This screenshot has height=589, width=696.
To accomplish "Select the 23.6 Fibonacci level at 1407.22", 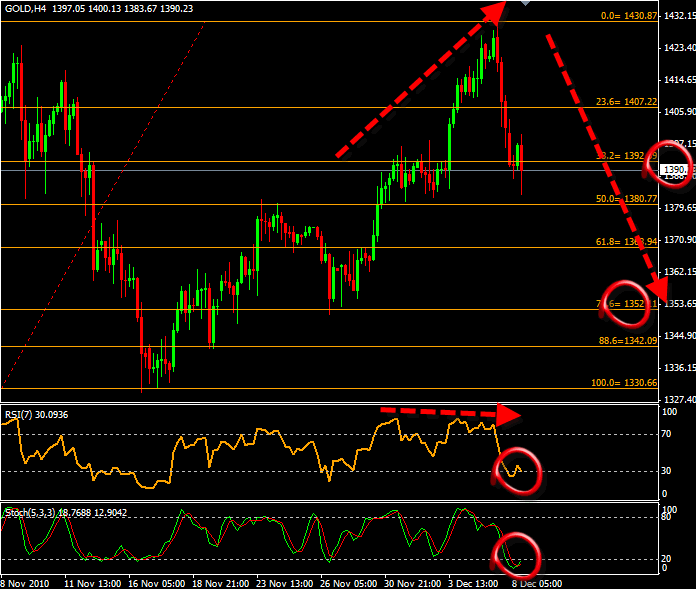I will pos(627,102).
